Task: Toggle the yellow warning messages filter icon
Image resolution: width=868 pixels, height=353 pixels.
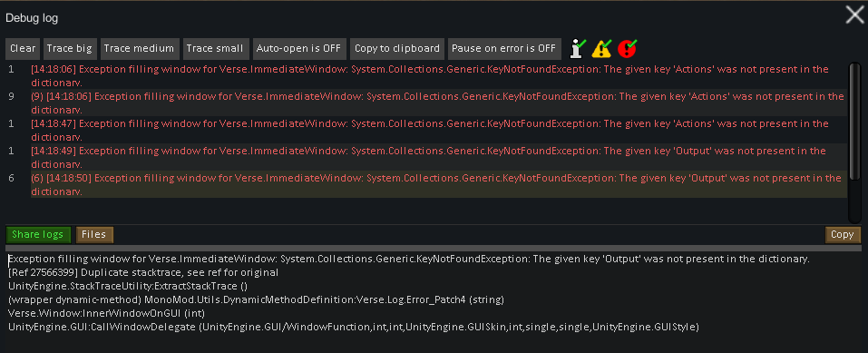Action: point(601,48)
